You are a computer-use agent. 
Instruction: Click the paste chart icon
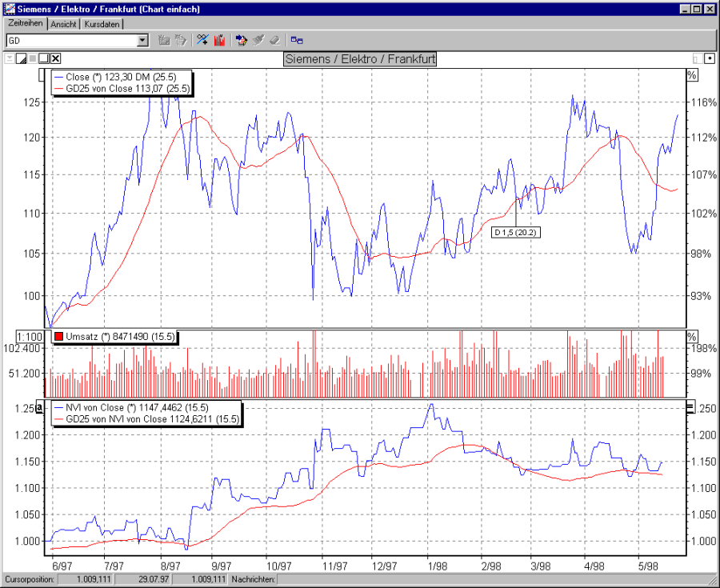pos(181,40)
